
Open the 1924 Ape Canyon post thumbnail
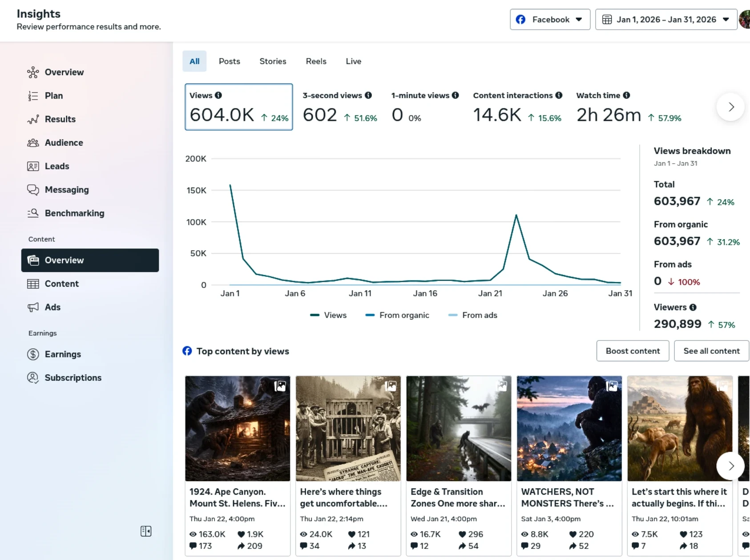click(238, 428)
